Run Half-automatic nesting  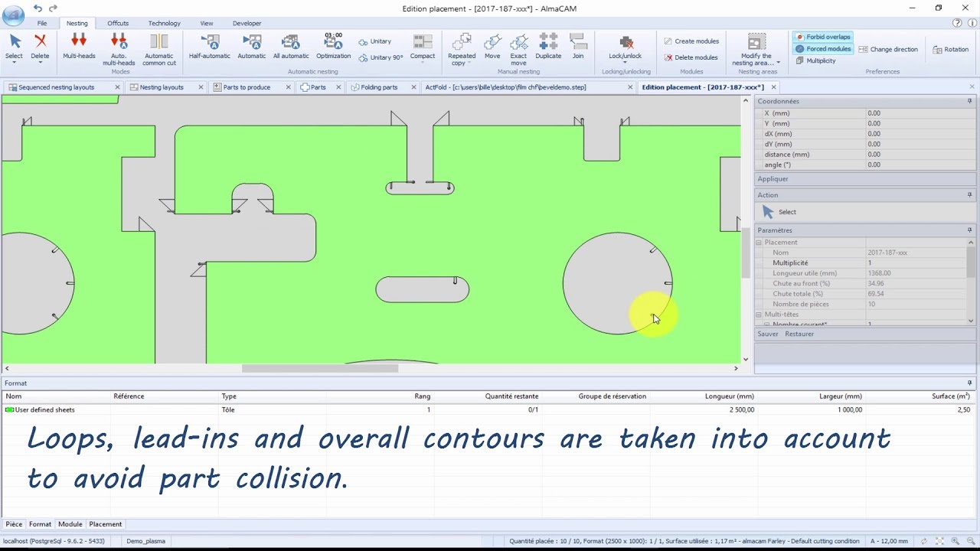(x=210, y=46)
